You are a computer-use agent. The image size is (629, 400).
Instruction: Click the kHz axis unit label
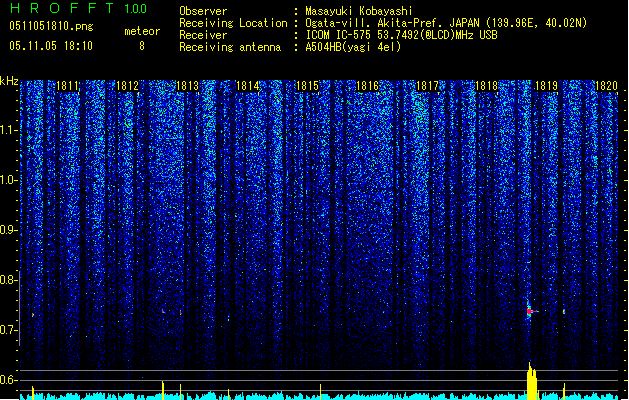click(9, 81)
